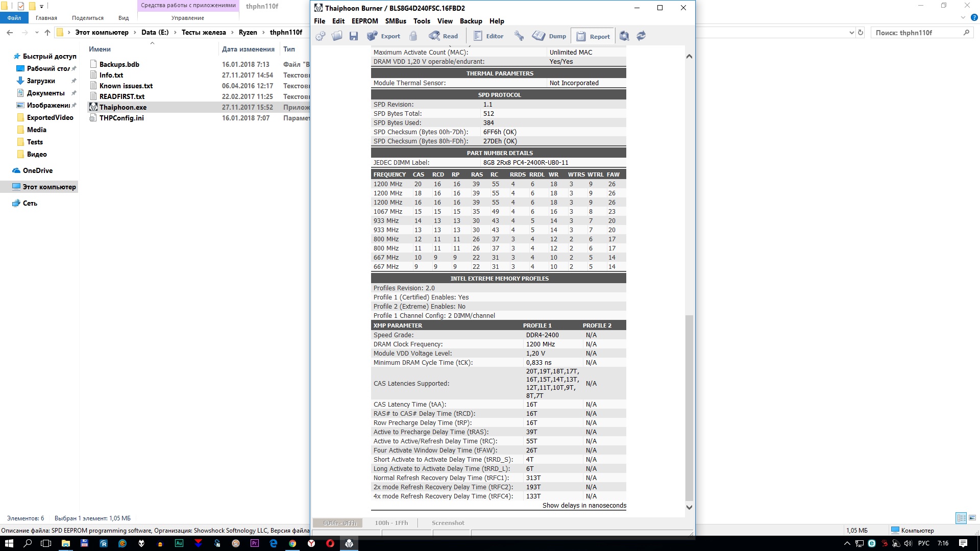This screenshot has height=551, width=980.
Task: Open the Backup menu
Action: [471, 21]
